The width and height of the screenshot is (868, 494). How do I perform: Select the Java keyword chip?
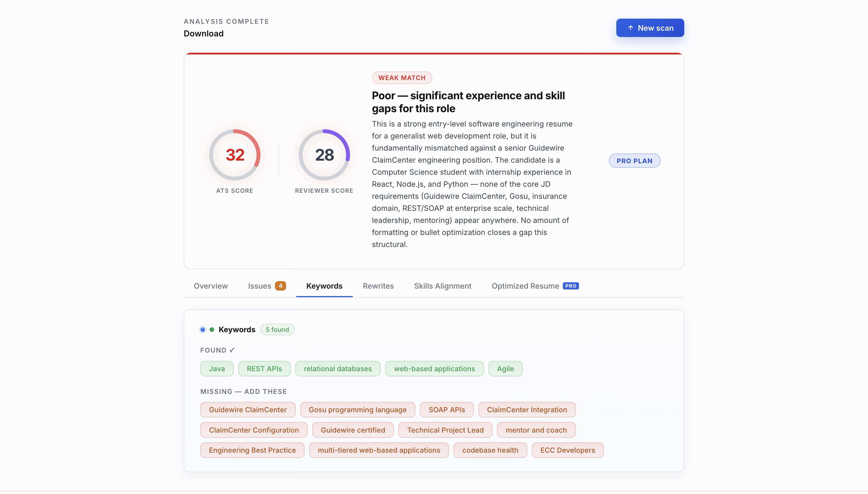pyautogui.click(x=217, y=368)
